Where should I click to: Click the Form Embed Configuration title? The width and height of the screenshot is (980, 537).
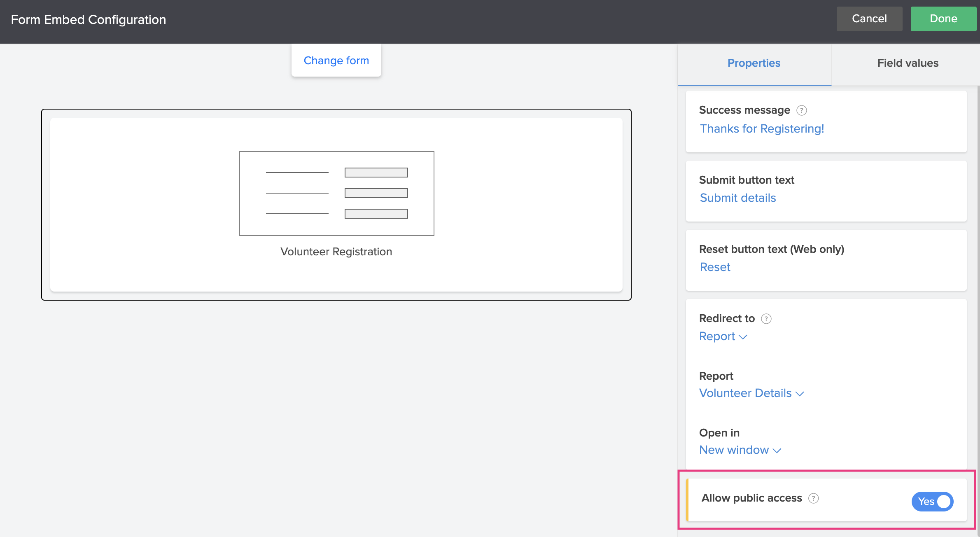(x=88, y=19)
